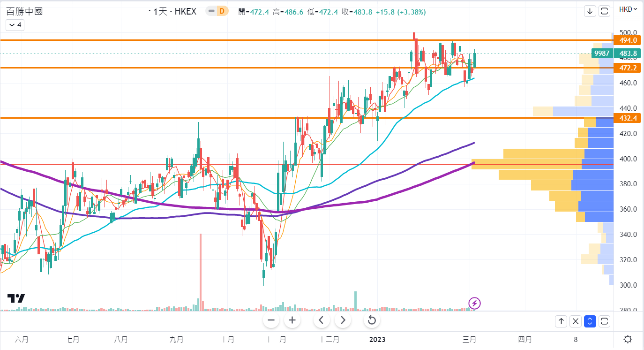Viewport: 644px width, 350px height.
Task: Select the orange 432.4 price line label
Action: point(628,118)
